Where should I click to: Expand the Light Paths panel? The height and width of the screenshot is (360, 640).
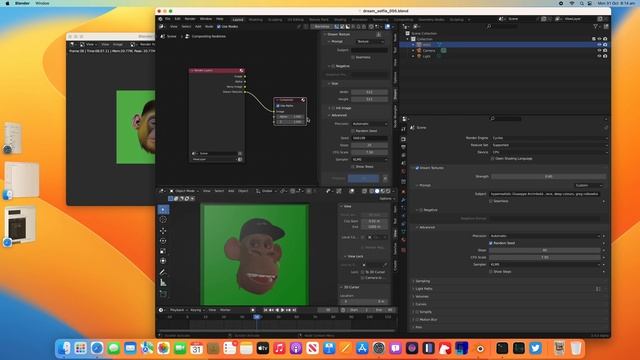(x=424, y=289)
